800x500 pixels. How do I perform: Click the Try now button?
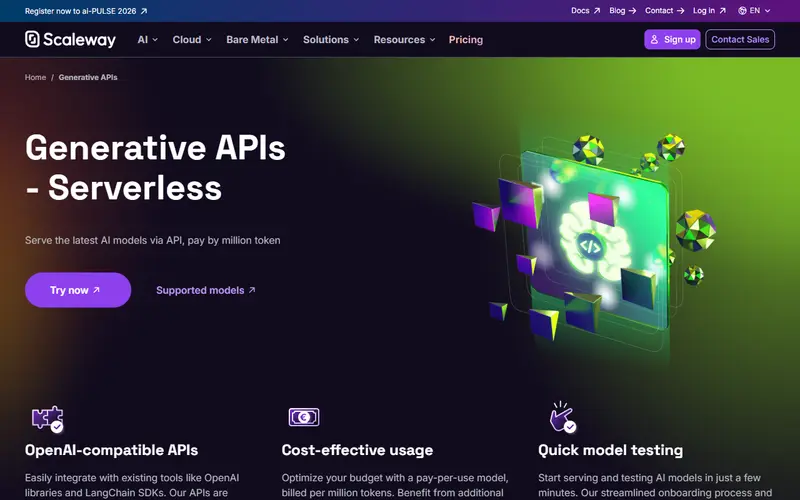(78, 290)
